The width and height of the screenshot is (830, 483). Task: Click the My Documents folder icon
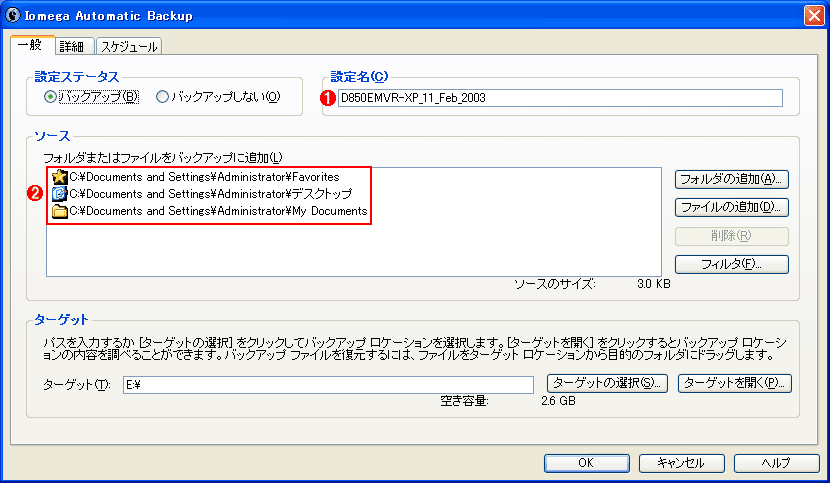click(x=60, y=211)
